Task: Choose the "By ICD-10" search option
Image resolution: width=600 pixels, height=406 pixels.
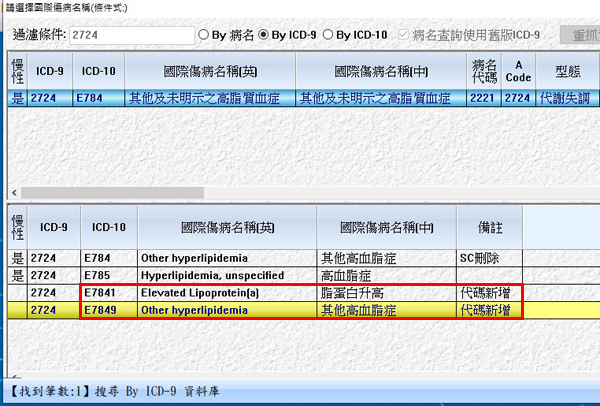Action: tap(329, 35)
